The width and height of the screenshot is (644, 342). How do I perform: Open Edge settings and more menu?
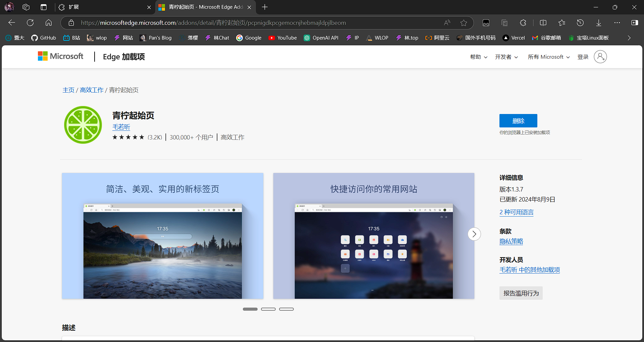(x=617, y=23)
